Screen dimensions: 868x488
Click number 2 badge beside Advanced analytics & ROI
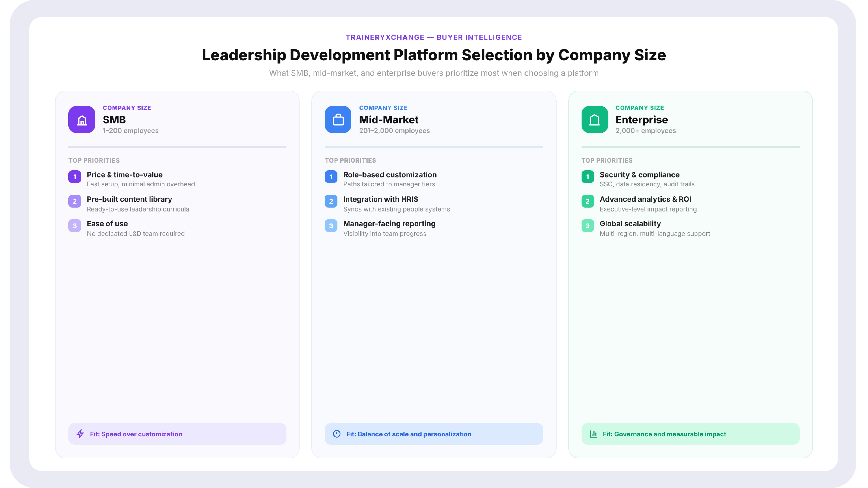click(x=588, y=201)
